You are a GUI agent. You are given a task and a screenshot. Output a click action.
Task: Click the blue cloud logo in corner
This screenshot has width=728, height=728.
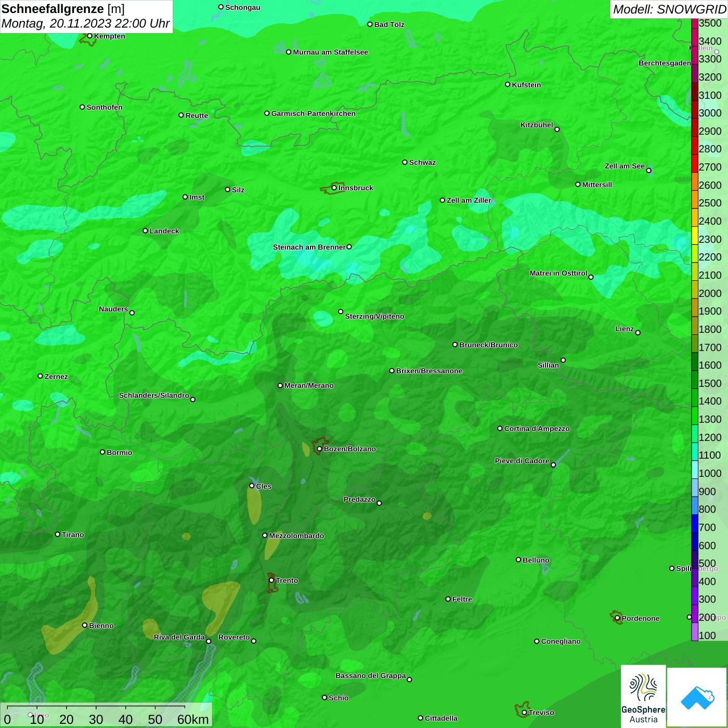point(697,697)
